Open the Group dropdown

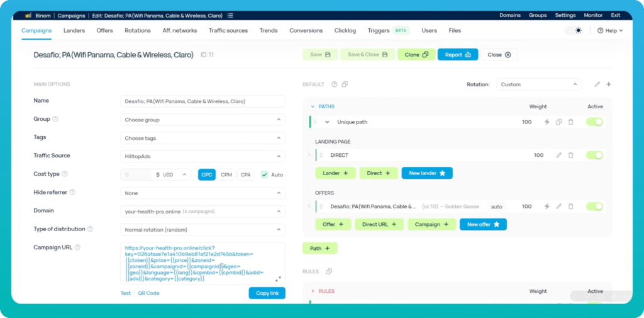tap(203, 120)
